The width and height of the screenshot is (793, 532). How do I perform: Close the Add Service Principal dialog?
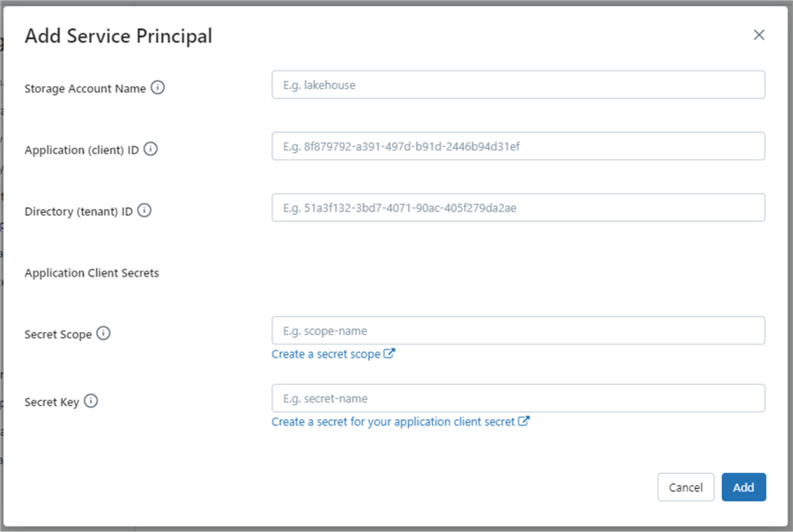pos(759,35)
